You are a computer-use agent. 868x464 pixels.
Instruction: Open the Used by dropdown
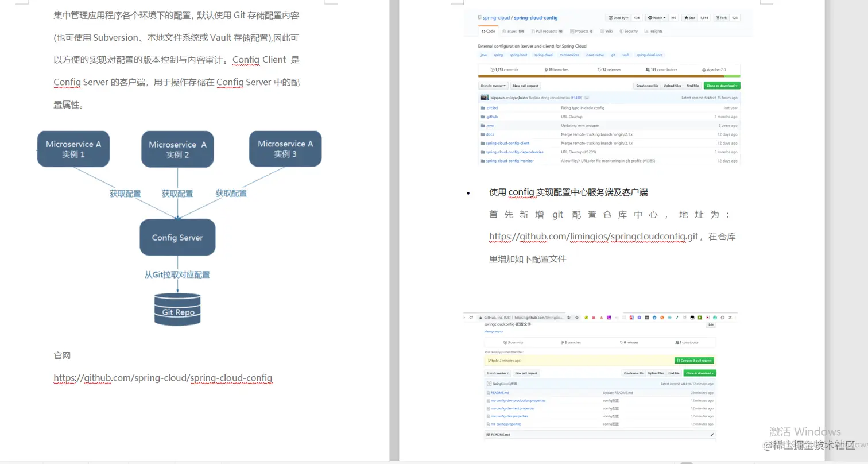tap(617, 17)
